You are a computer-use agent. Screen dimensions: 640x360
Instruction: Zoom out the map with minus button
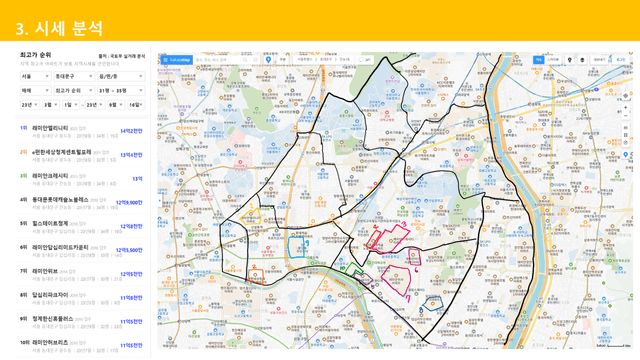[625, 116]
